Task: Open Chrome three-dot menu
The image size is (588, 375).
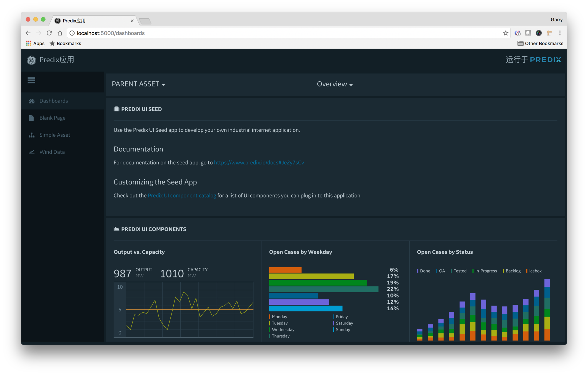Action: pos(560,33)
